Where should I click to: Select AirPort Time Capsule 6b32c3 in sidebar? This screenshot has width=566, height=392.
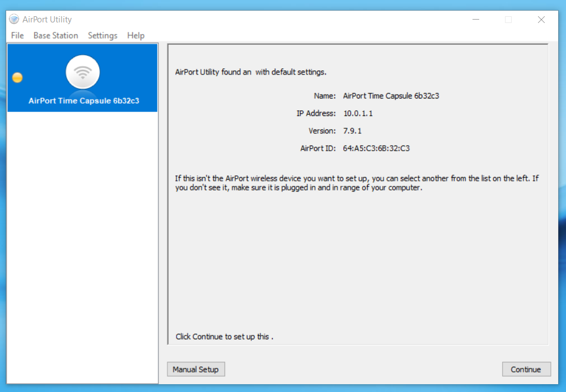tap(82, 78)
